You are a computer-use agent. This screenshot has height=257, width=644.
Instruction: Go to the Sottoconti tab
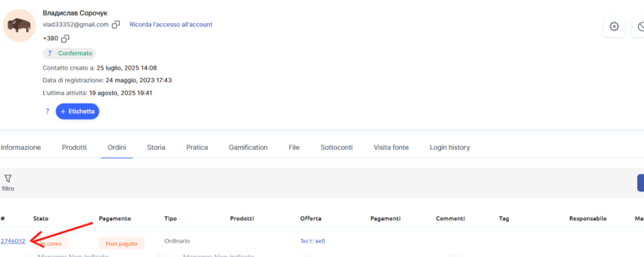point(336,148)
